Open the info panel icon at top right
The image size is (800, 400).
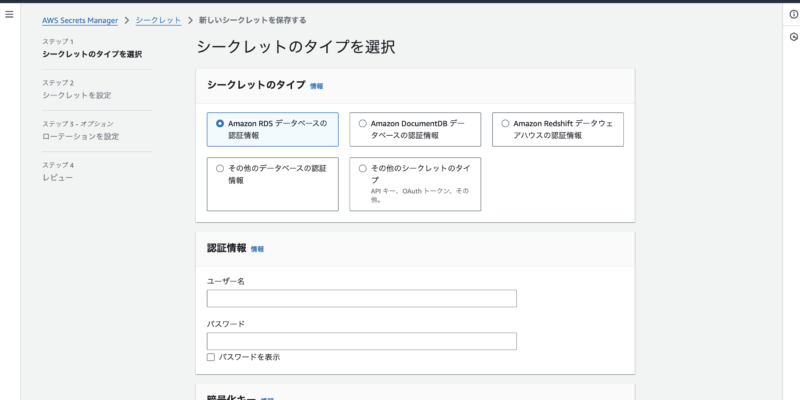click(793, 14)
